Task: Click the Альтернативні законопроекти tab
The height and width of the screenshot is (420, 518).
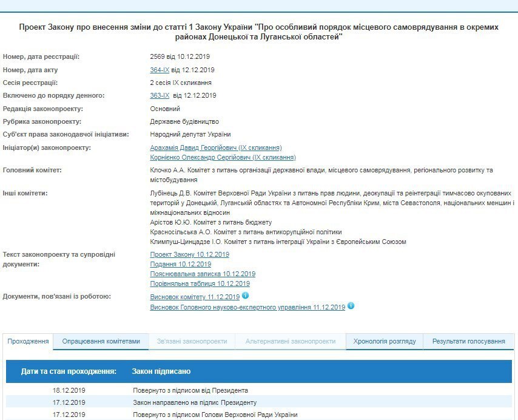Action: coord(290,341)
